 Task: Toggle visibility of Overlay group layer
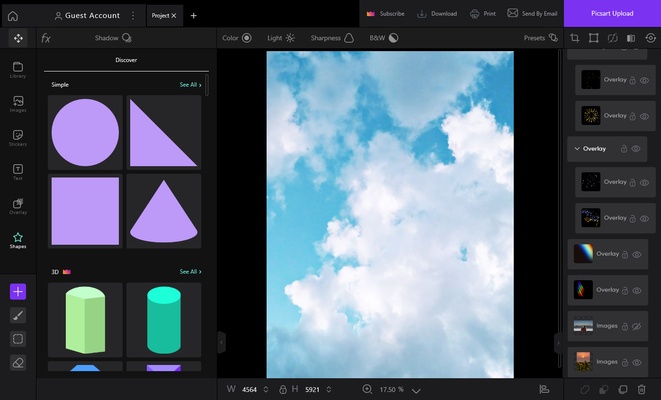[636, 149]
